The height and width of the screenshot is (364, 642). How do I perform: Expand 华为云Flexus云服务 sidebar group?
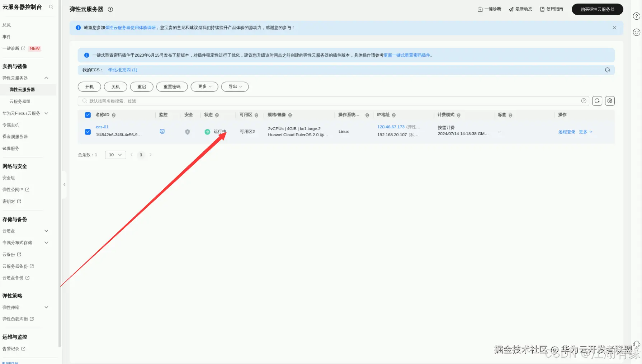click(46, 113)
